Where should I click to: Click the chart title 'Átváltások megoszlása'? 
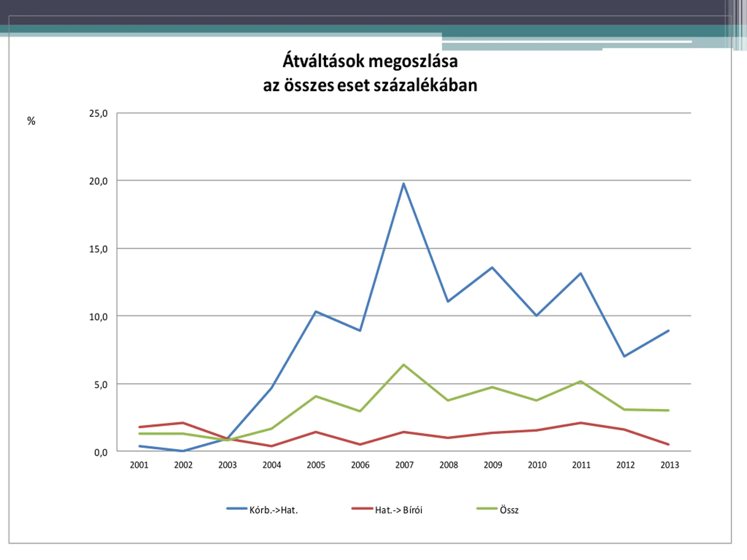point(370,61)
